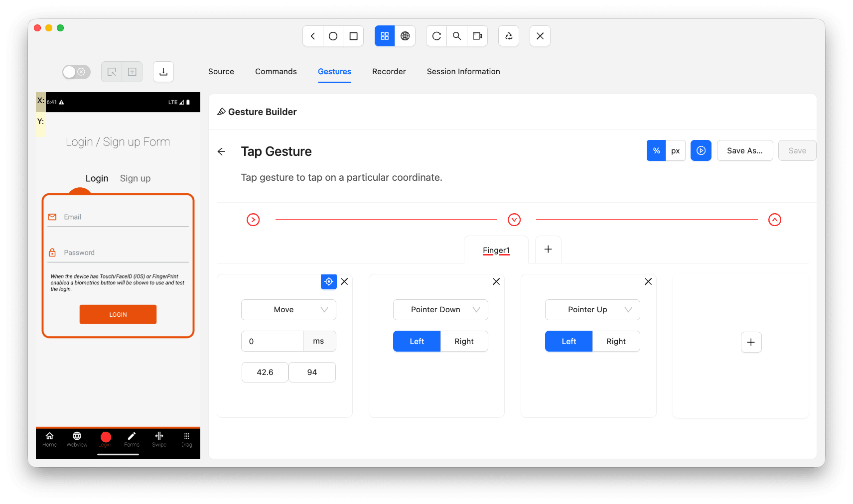
Task: Switch to the Recorder tab
Action: click(389, 71)
